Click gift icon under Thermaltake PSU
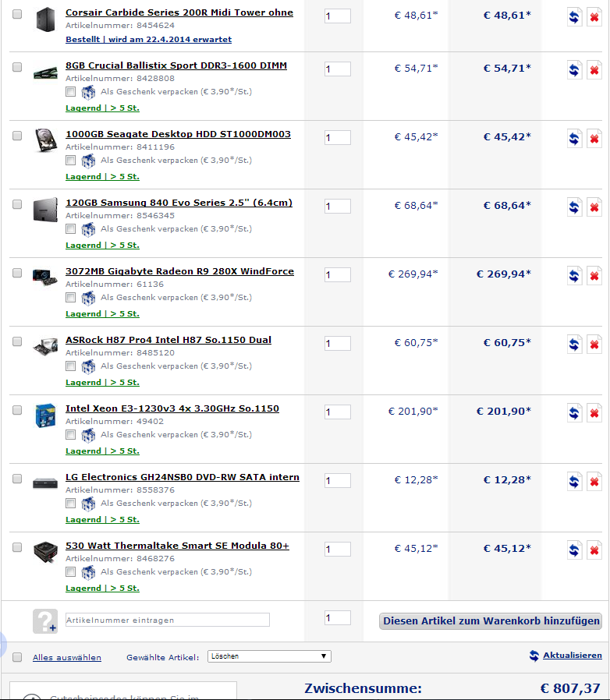Viewport: 610px width, 700px height. pyautogui.click(x=88, y=572)
